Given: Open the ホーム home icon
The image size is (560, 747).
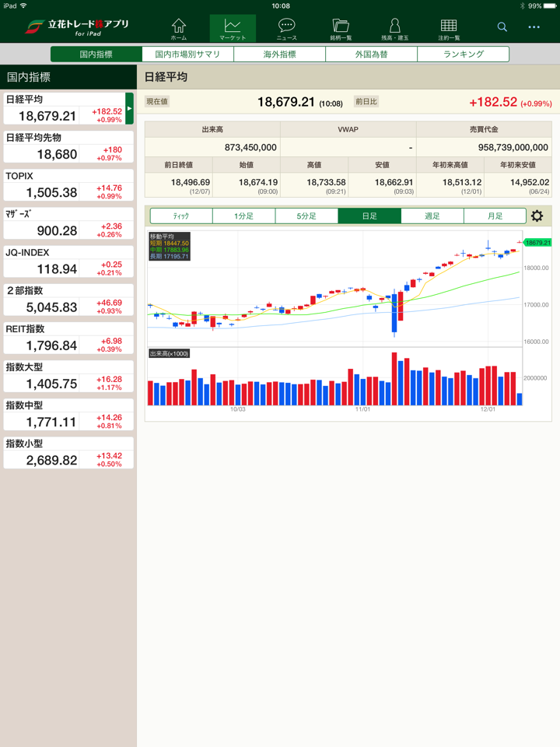Looking at the screenshot, I should (179, 29).
